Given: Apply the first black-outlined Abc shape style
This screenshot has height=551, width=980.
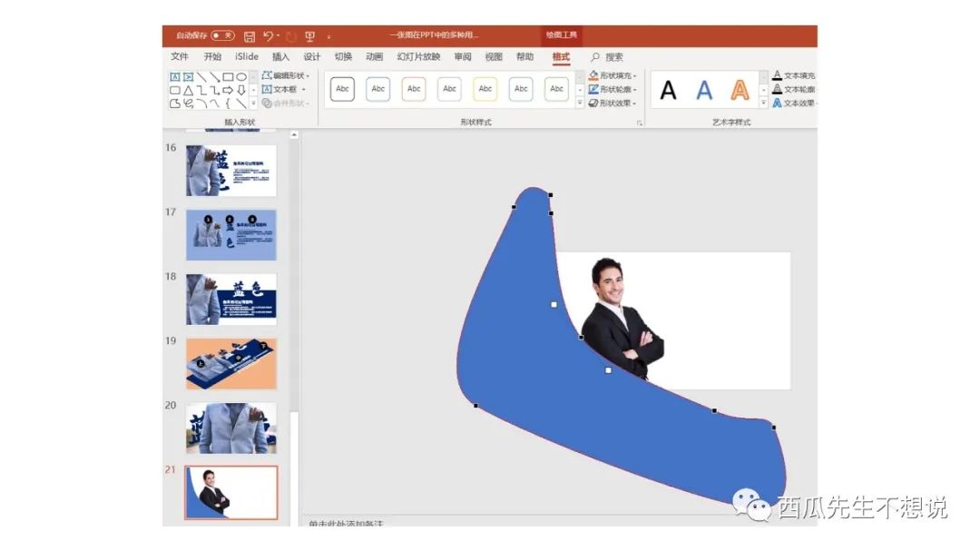Looking at the screenshot, I should pos(342,89).
